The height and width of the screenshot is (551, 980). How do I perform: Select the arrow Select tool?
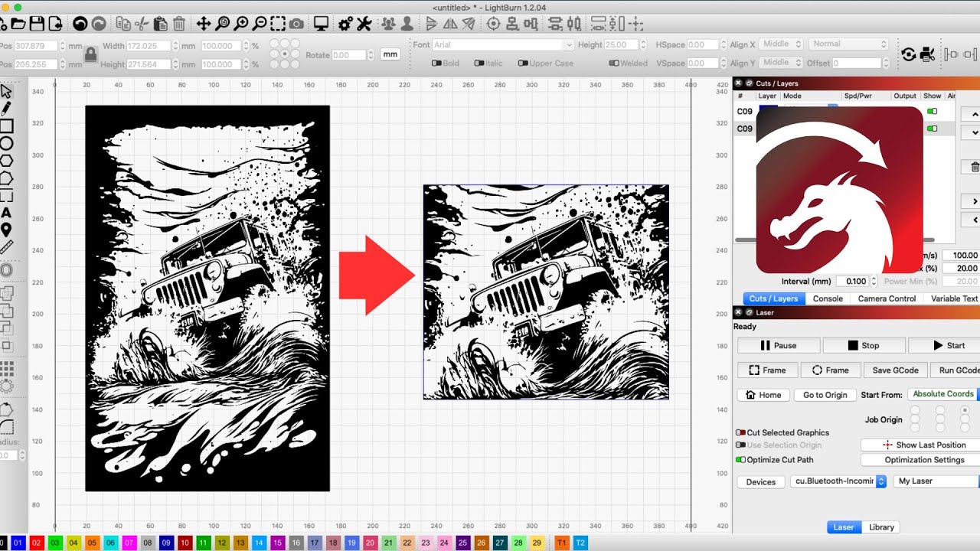pos(6,91)
